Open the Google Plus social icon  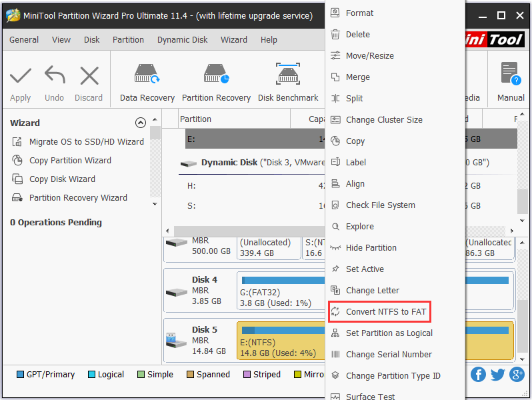click(517, 375)
